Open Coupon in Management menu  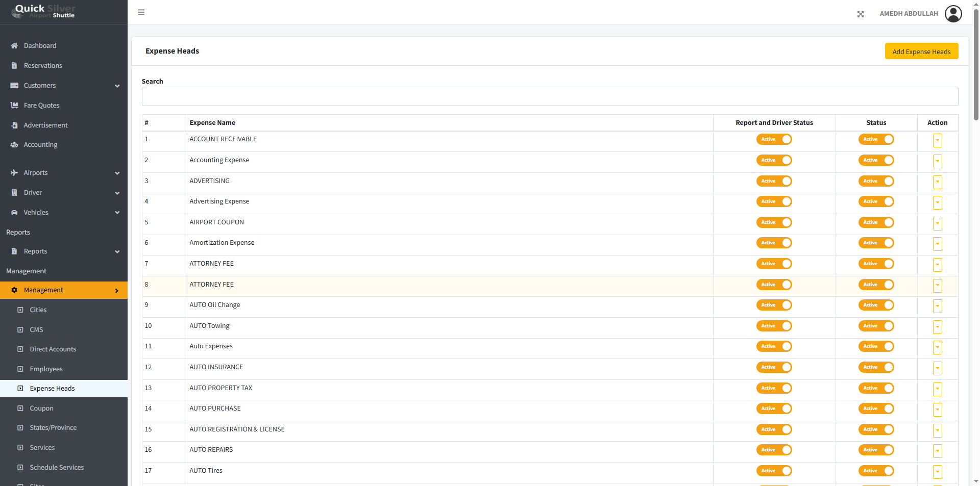coord(41,408)
